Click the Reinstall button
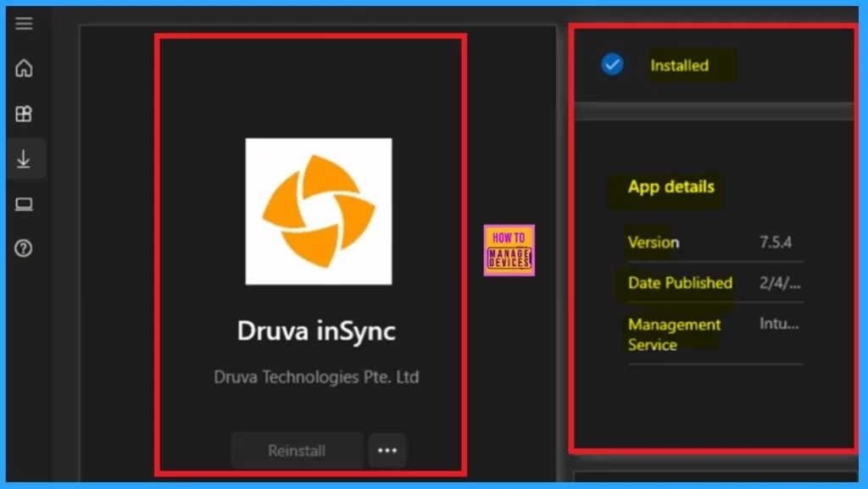This screenshot has height=489, width=868. (x=297, y=450)
